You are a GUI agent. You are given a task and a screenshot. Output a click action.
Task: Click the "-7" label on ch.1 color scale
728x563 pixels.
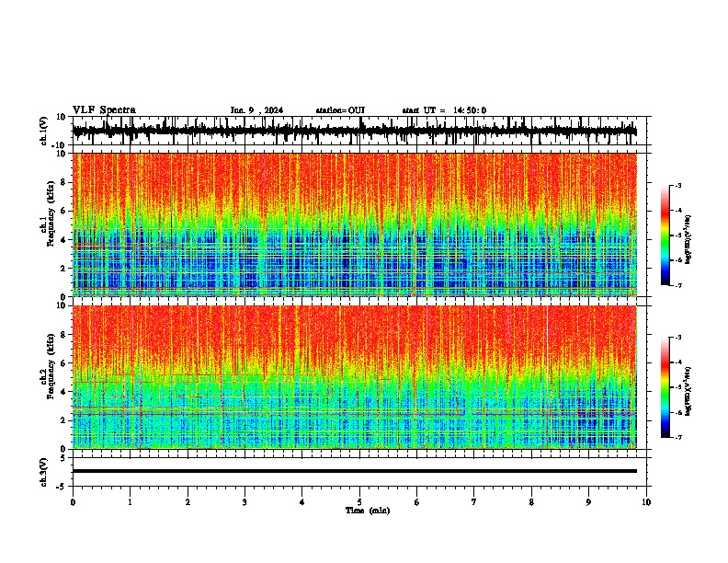pyautogui.click(x=678, y=285)
